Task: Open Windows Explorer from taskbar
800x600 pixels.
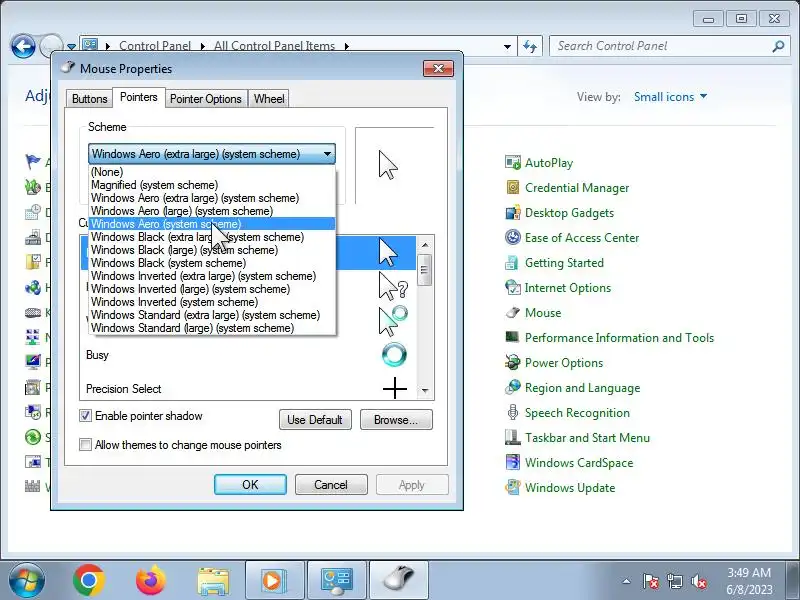Action: point(213,581)
